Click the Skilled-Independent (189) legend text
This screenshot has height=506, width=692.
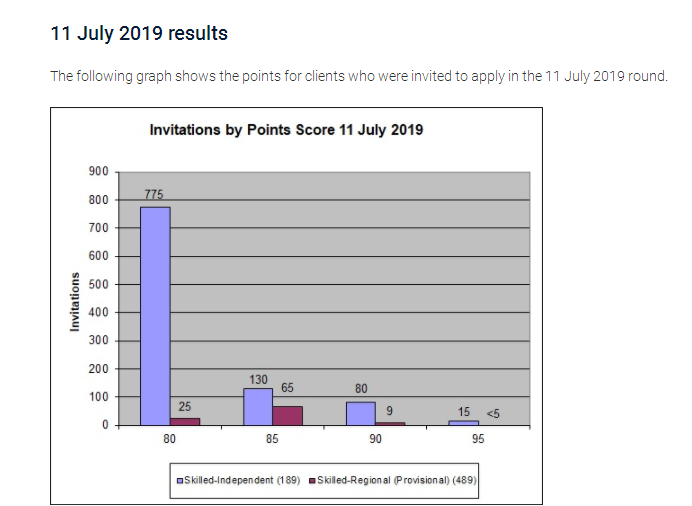(242, 480)
